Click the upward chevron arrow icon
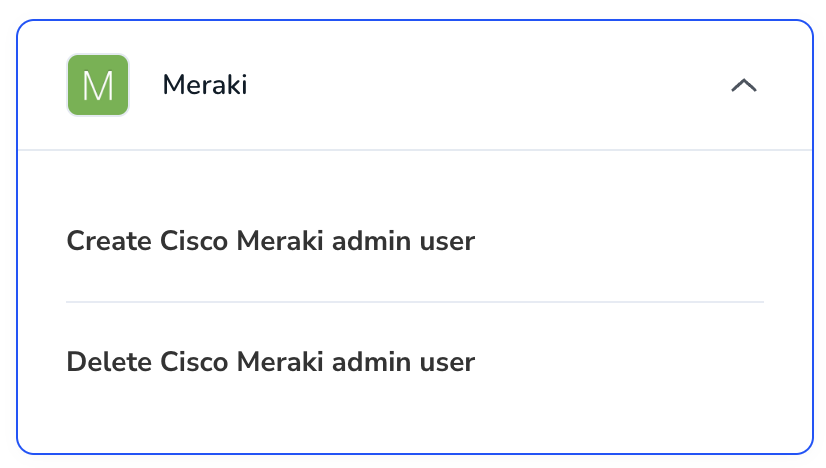 click(x=744, y=85)
